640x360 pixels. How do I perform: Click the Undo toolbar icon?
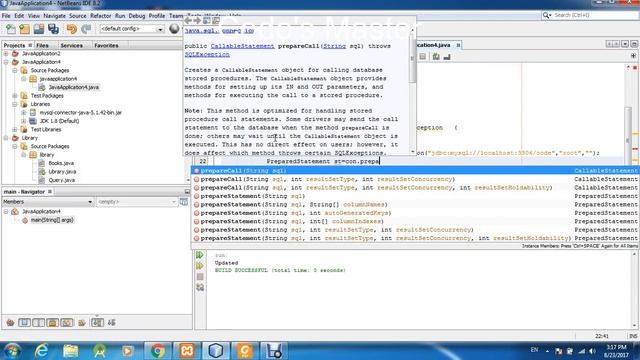[x=71, y=29]
